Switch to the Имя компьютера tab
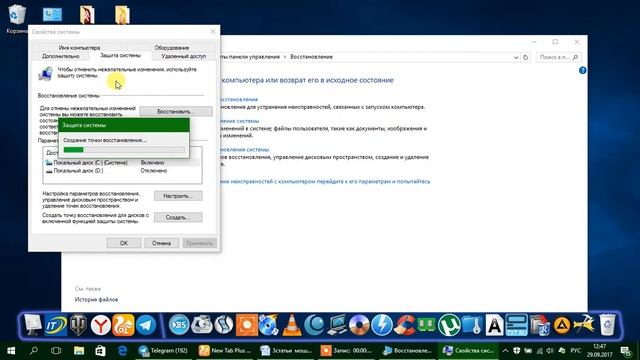The image size is (640, 360). tap(79, 47)
